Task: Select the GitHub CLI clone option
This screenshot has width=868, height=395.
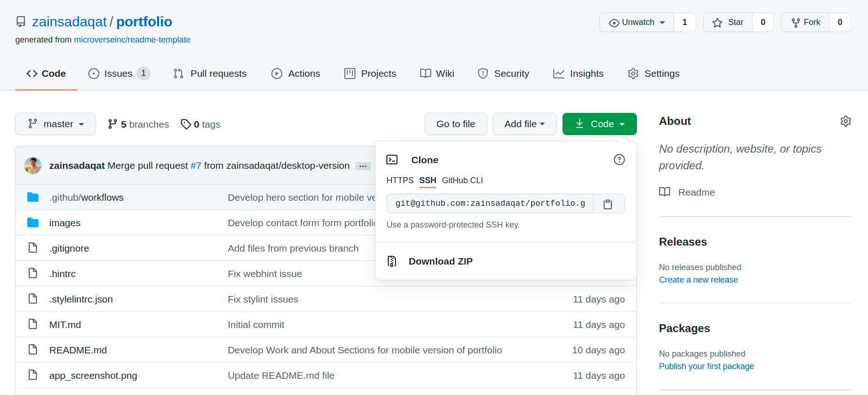Action: click(462, 180)
